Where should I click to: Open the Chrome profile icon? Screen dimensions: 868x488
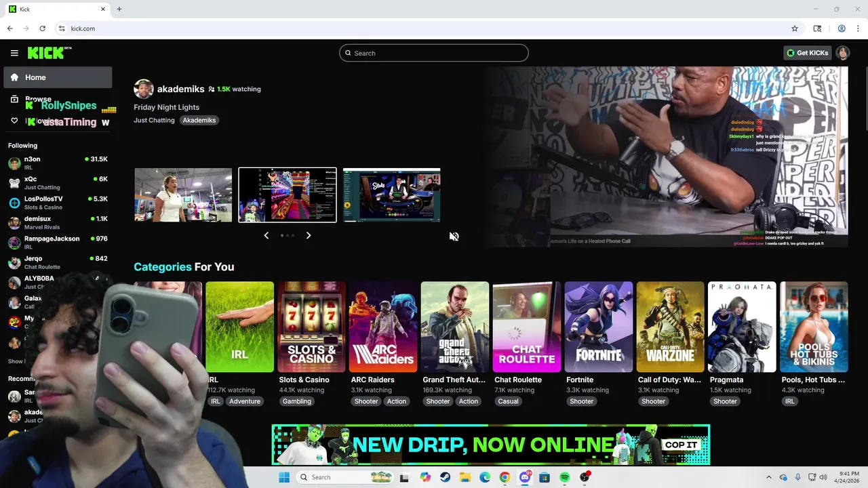click(x=842, y=28)
